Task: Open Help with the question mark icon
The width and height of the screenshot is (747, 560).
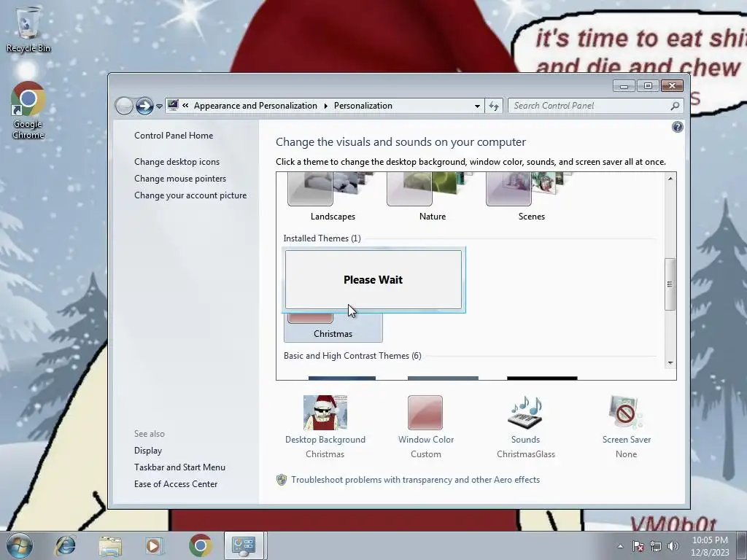Action: pos(677,127)
